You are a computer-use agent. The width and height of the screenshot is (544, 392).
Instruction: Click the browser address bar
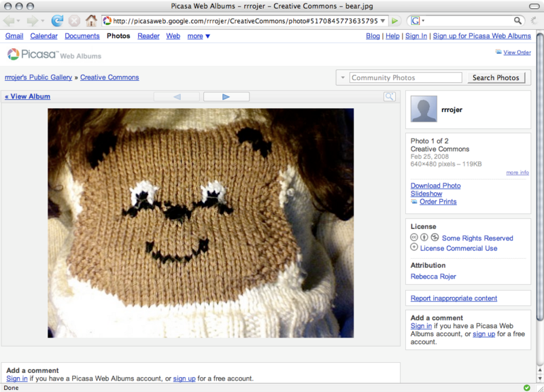[x=245, y=21]
